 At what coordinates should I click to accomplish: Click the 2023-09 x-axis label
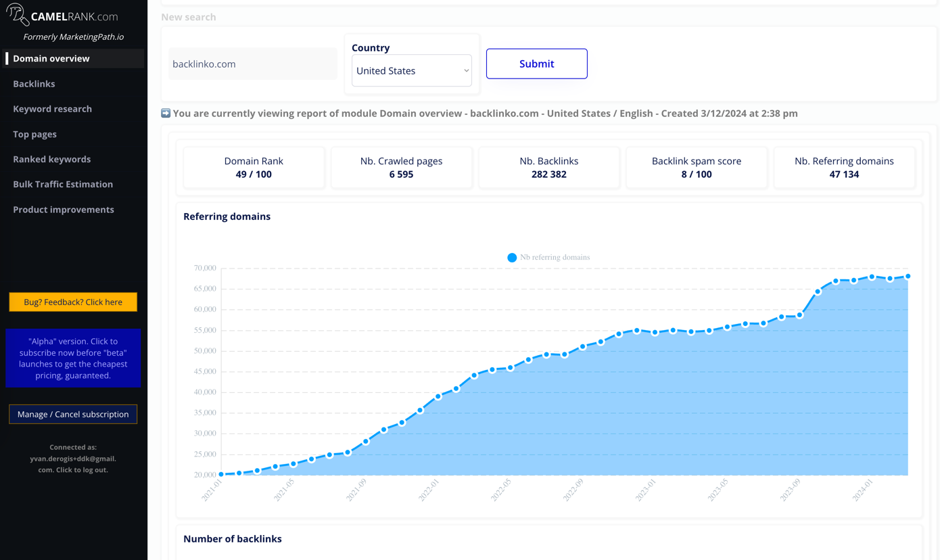tap(790, 490)
